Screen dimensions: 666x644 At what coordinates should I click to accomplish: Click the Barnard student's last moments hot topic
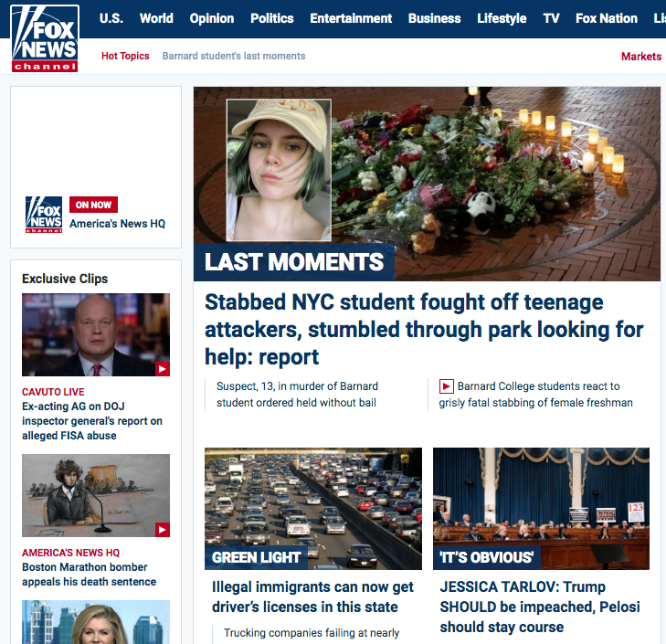click(234, 56)
